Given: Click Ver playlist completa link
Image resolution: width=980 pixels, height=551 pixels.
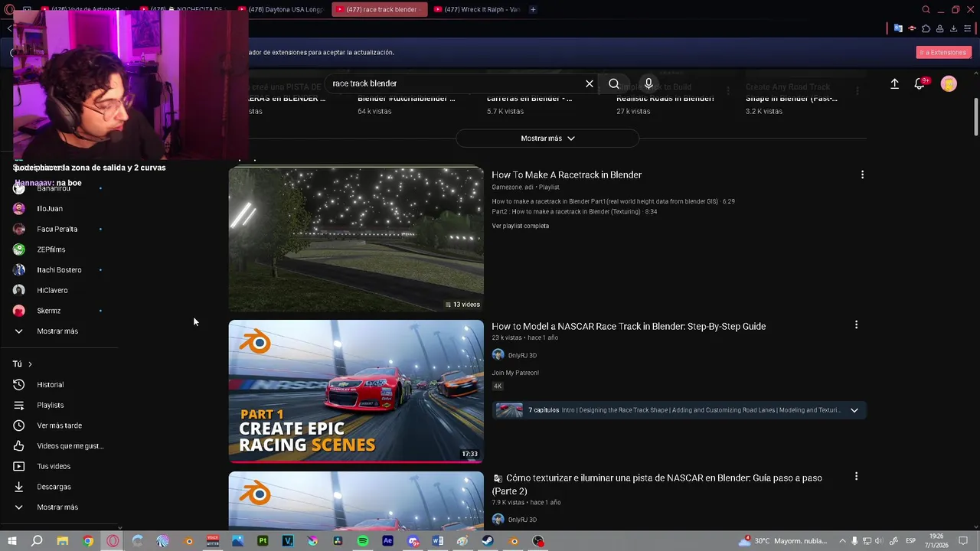Looking at the screenshot, I should 520,227.
